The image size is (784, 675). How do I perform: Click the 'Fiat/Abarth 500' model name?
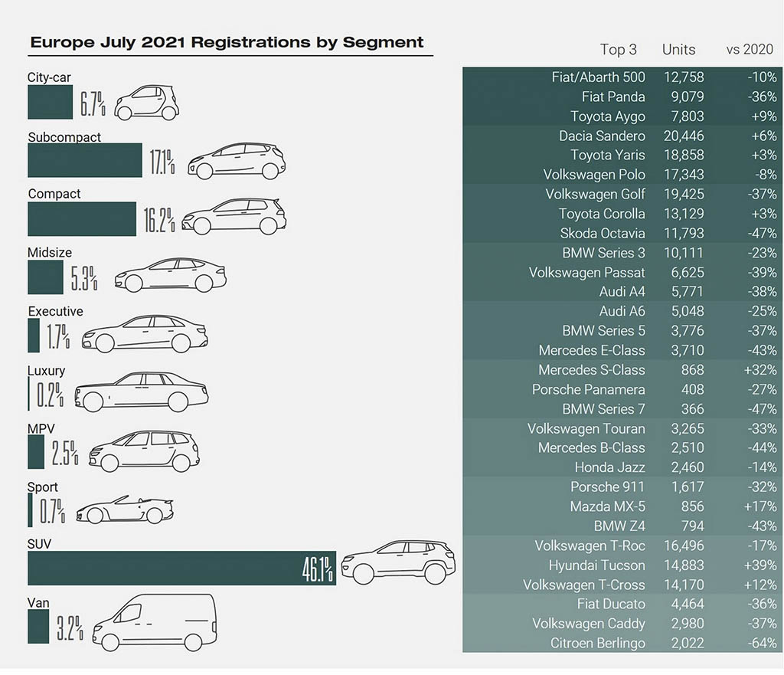tap(598, 77)
